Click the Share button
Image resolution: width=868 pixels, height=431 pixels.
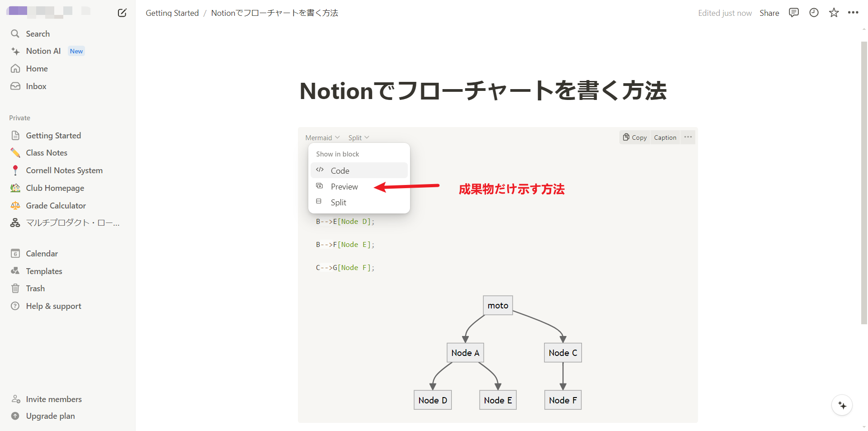pos(769,13)
